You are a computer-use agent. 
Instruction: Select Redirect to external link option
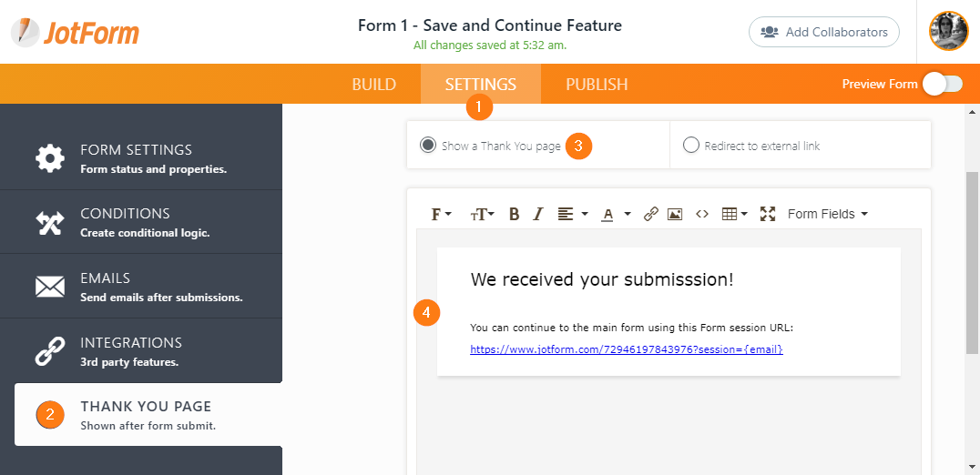(691, 146)
